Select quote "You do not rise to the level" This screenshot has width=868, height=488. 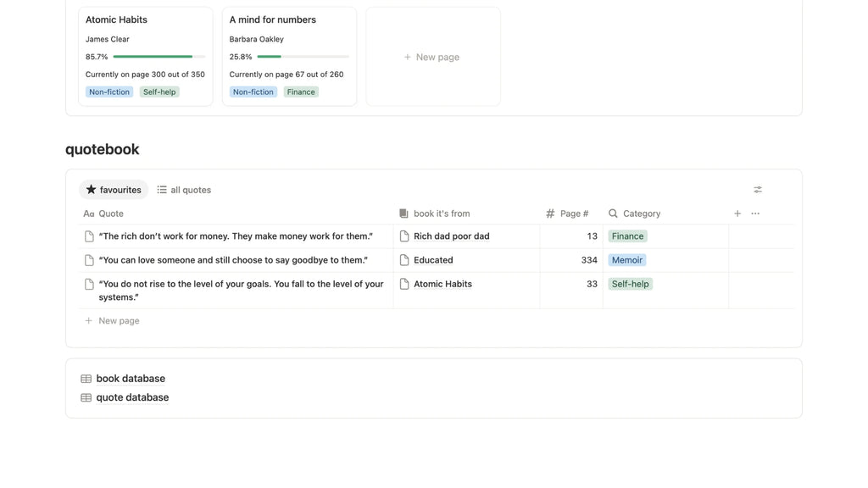pos(242,291)
